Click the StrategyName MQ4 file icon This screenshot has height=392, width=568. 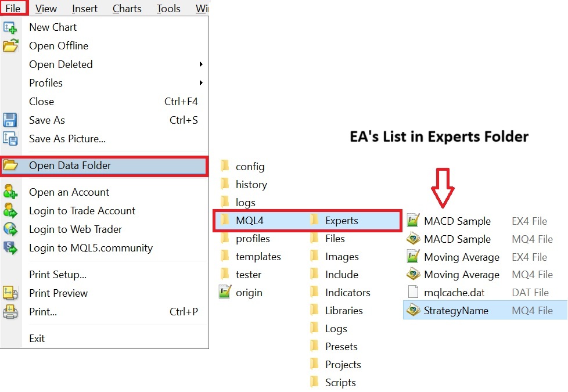413,310
